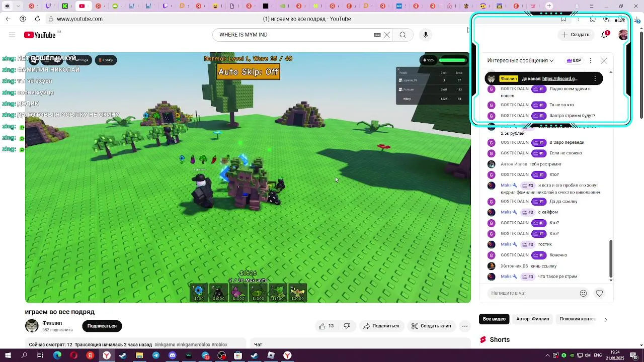This screenshot has height=362, width=644.
Task: Open the on-screen keyboard in search box
Action: coord(377,35)
